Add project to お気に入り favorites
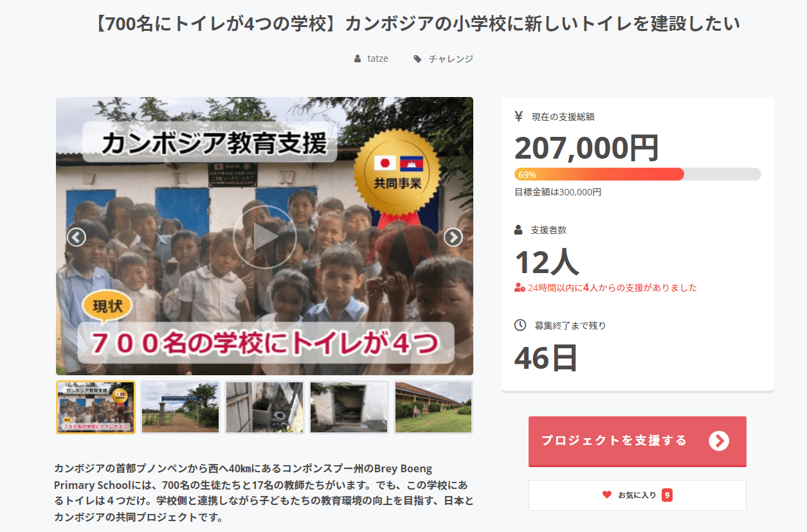The width and height of the screenshot is (807, 532). click(637, 495)
